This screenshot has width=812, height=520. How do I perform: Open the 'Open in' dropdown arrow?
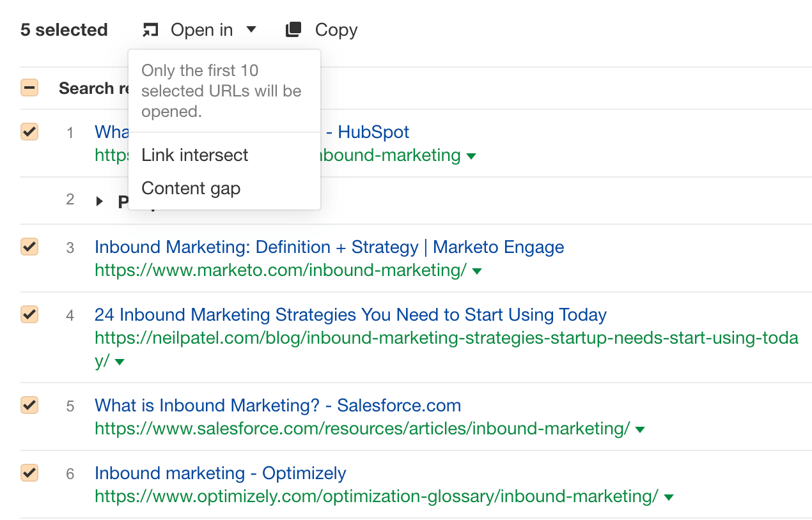(x=251, y=29)
